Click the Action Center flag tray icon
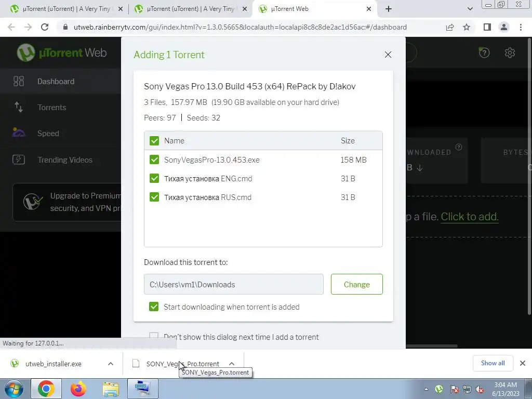This screenshot has width=532, height=399. (454, 389)
